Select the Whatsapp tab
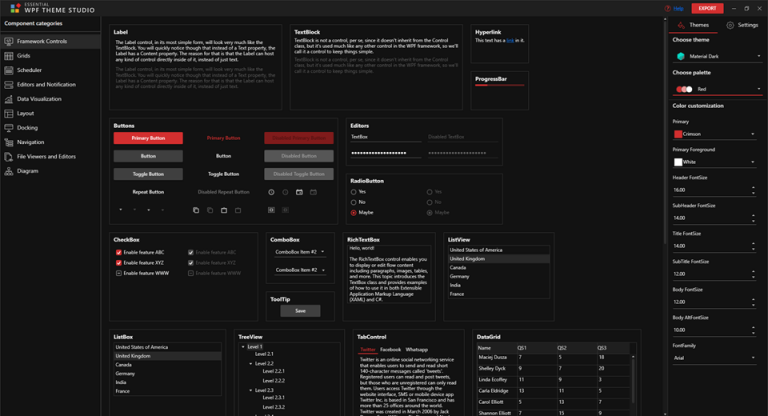Viewport: 768px width, 416px height. 417,350
